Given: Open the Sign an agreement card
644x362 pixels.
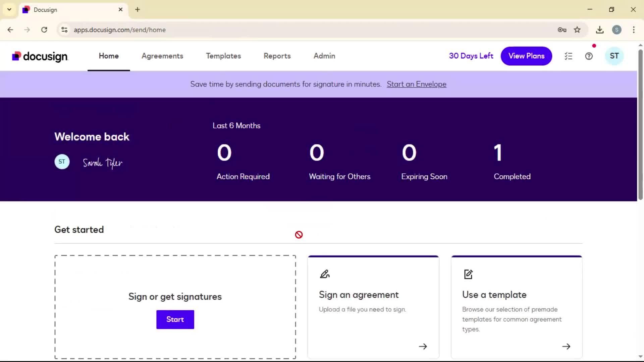Looking at the screenshot, I should (373, 307).
